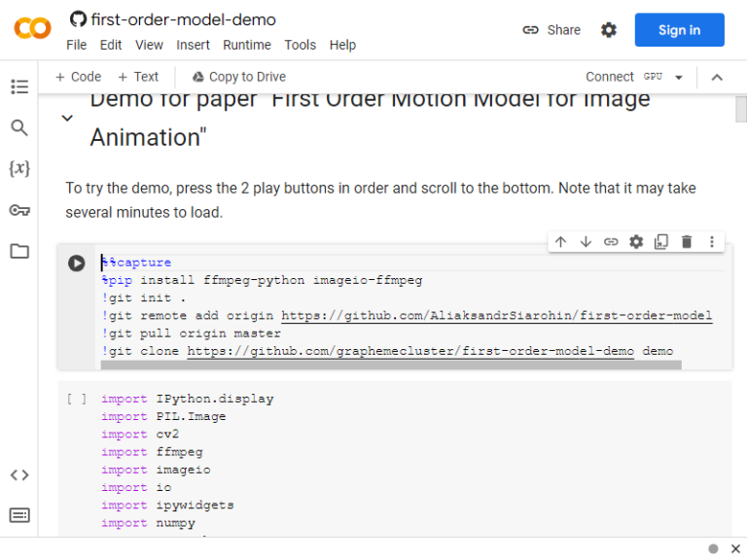Click the pip install ffmpeg-python line
This screenshot has width=747, height=560.
click(x=262, y=280)
